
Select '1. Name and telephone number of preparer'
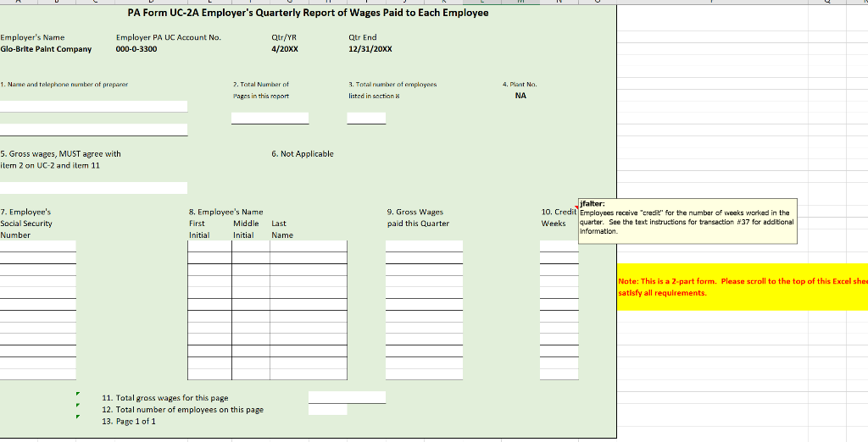64,85
